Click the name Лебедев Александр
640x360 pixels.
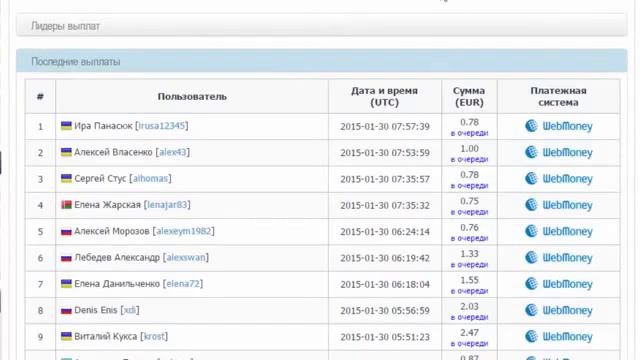coord(117,258)
